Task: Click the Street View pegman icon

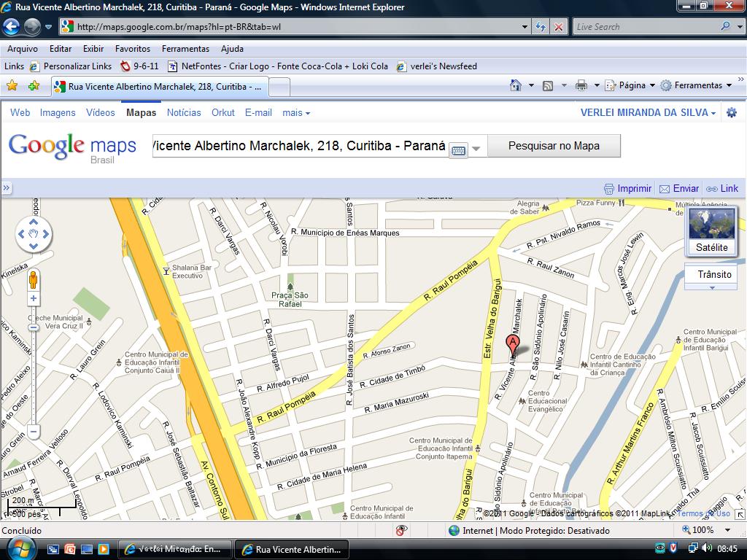Action: point(33,279)
